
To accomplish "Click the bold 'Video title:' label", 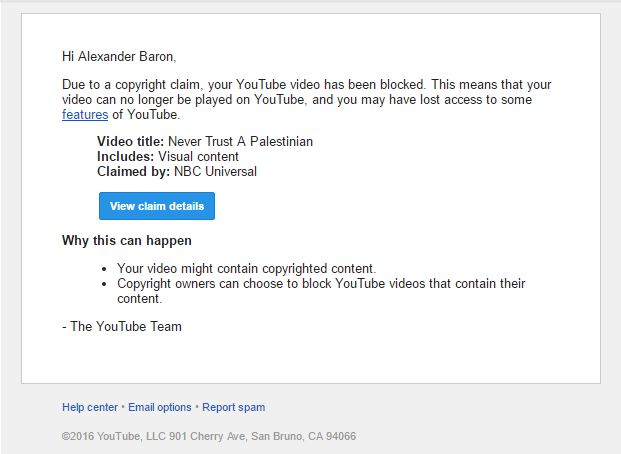I will (x=131, y=142).
